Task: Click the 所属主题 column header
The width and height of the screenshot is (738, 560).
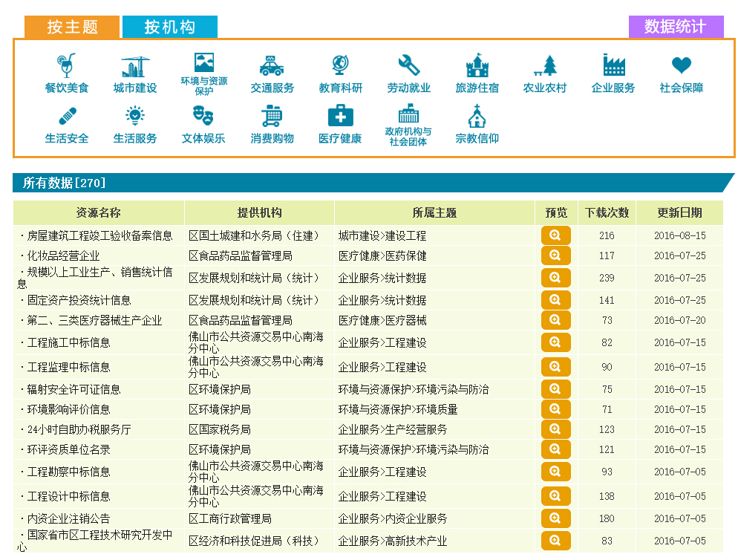Action: click(x=434, y=213)
